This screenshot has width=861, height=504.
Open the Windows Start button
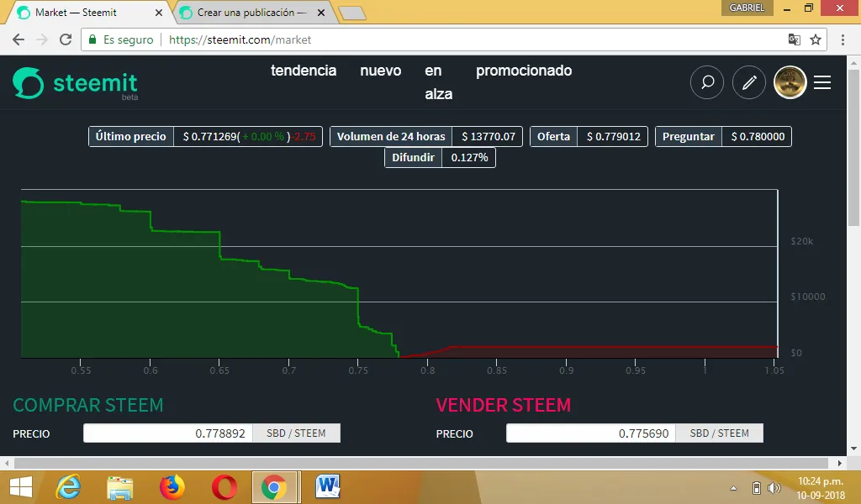21,487
